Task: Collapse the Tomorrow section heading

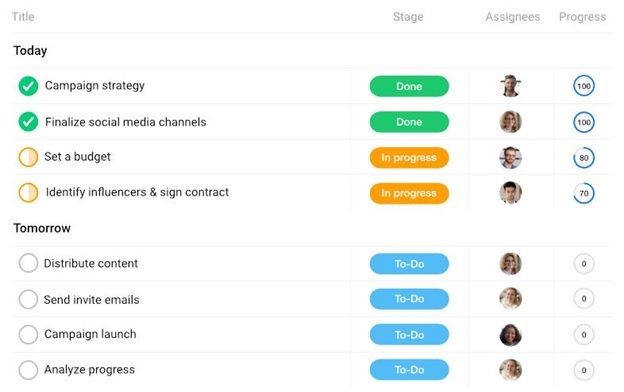Action: point(42,228)
